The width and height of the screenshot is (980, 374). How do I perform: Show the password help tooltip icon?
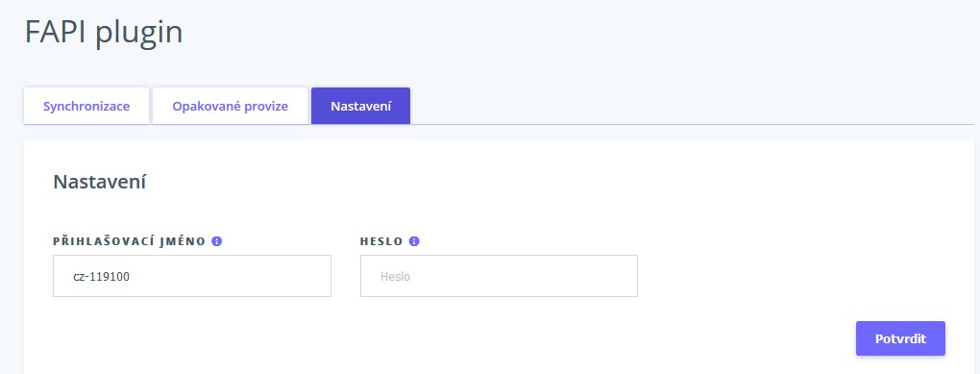tap(414, 241)
